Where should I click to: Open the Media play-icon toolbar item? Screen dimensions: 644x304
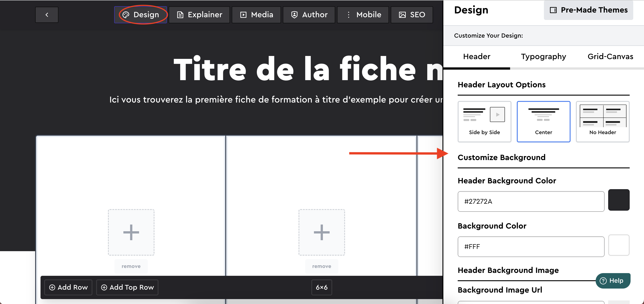256,15
